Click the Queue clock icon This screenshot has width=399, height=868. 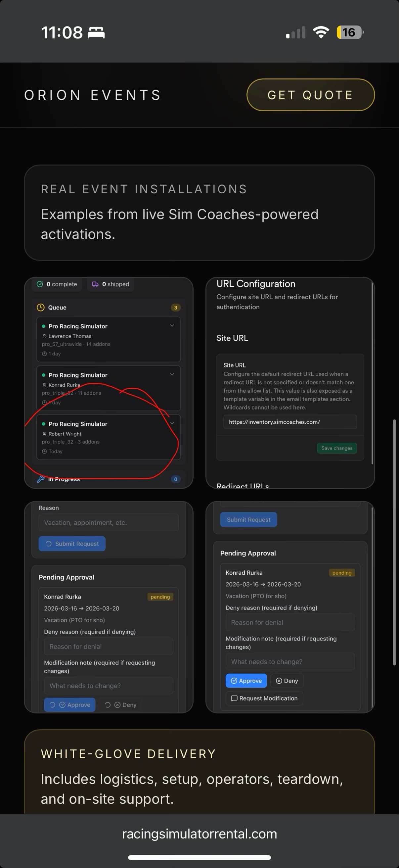(x=40, y=307)
